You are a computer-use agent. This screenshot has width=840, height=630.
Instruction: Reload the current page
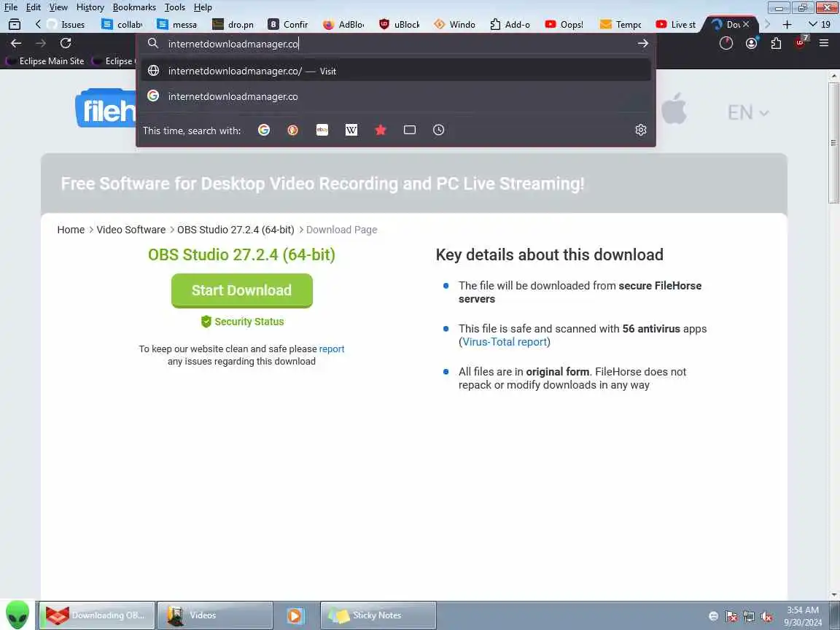coord(66,43)
